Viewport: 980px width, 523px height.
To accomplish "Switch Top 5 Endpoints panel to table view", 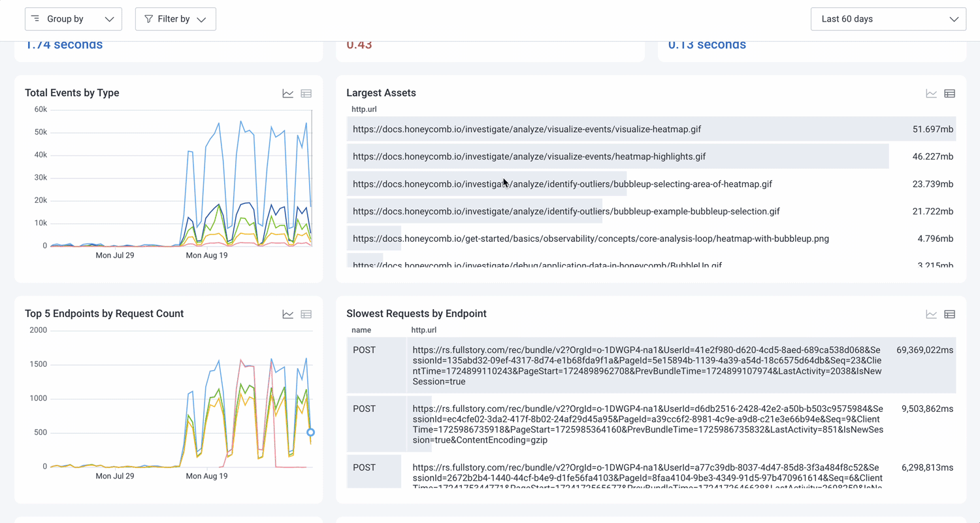I will pyautogui.click(x=306, y=314).
